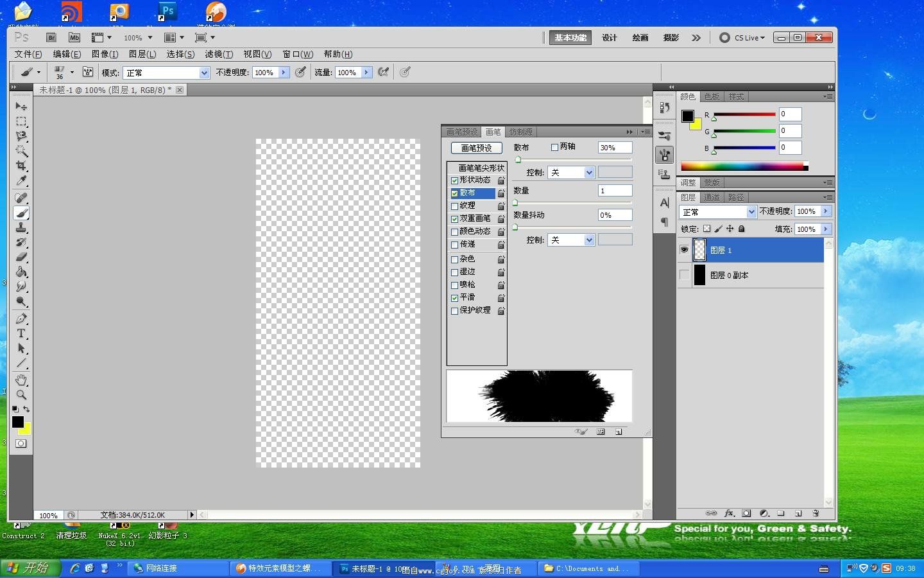924x578 pixels.
Task: Launch Mini Bridge from top bar
Action: (x=74, y=38)
